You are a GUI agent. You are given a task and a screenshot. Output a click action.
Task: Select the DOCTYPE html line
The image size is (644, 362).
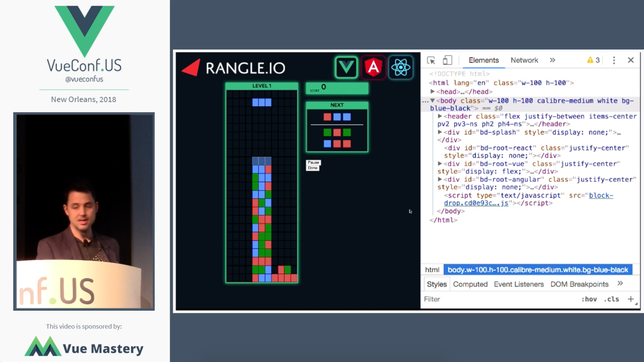[459, 74]
